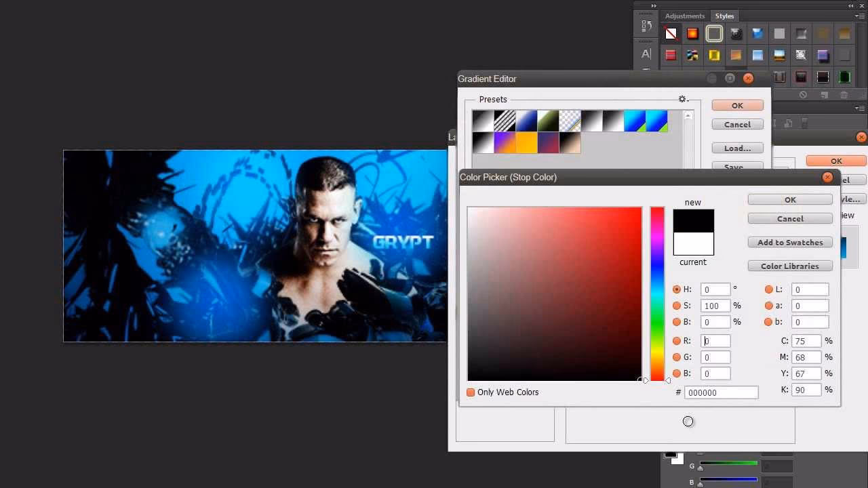
Task: Open the Gradient Editor presets gear menu
Action: (683, 99)
